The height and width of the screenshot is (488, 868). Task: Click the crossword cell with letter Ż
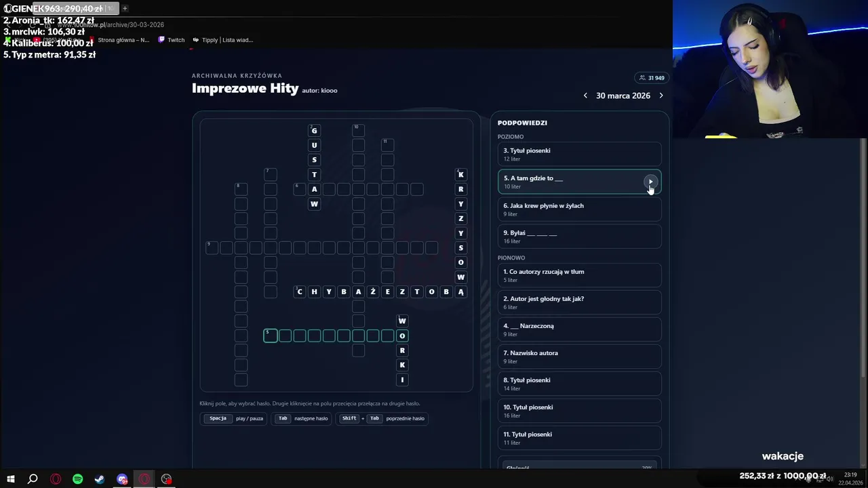pos(373,291)
